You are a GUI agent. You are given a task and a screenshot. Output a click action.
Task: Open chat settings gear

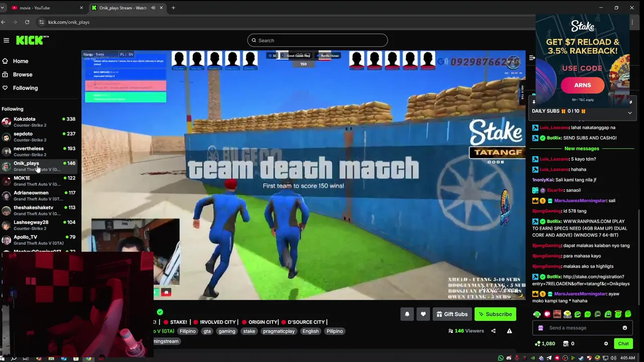tap(606, 343)
